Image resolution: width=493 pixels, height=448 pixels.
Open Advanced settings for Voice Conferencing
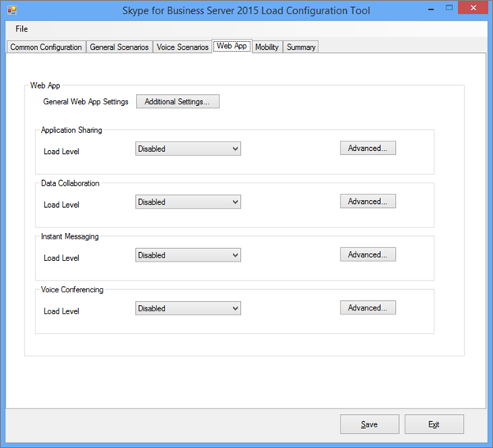(x=368, y=308)
